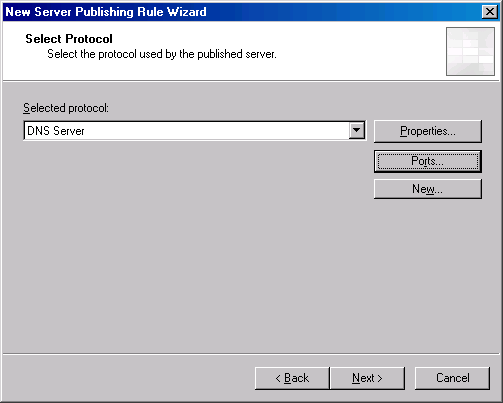Click the DNS Server combo box field

coord(195,131)
